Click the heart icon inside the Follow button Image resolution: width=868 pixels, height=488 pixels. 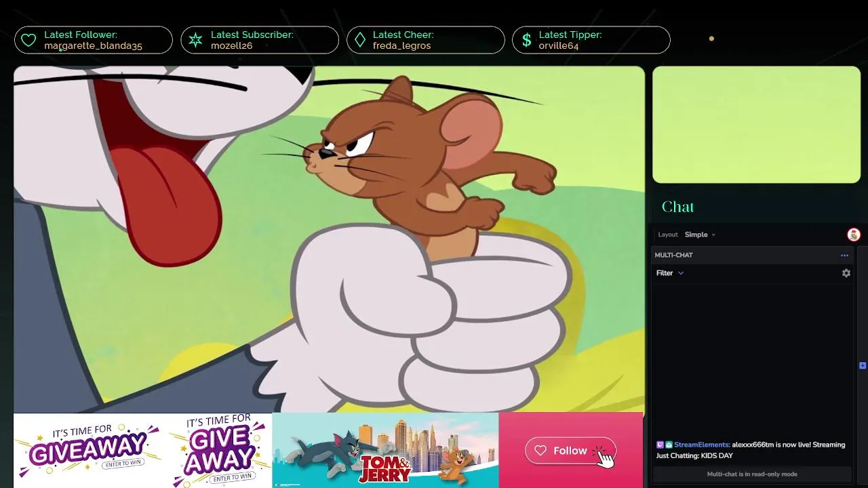[x=540, y=451]
